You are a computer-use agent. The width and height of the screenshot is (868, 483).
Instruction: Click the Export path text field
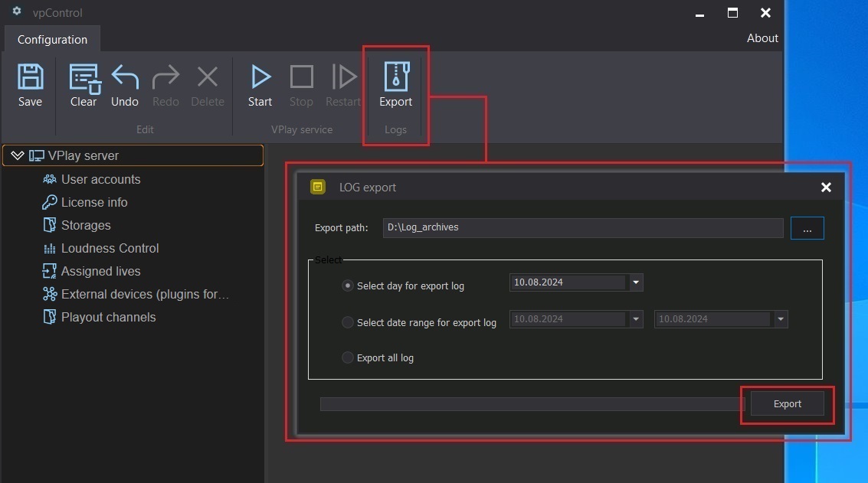pos(583,227)
